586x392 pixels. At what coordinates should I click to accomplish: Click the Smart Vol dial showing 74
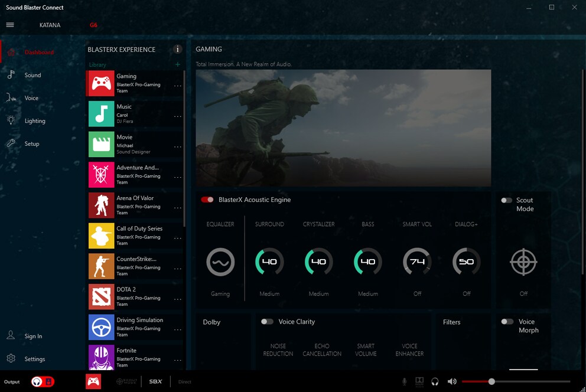[x=417, y=262]
